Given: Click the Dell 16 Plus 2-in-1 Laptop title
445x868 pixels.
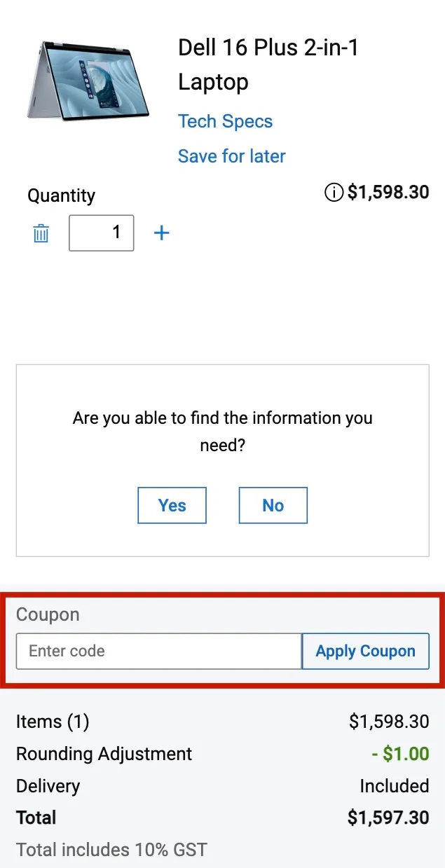Looking at the screenshot, I should tap(268, 64).
